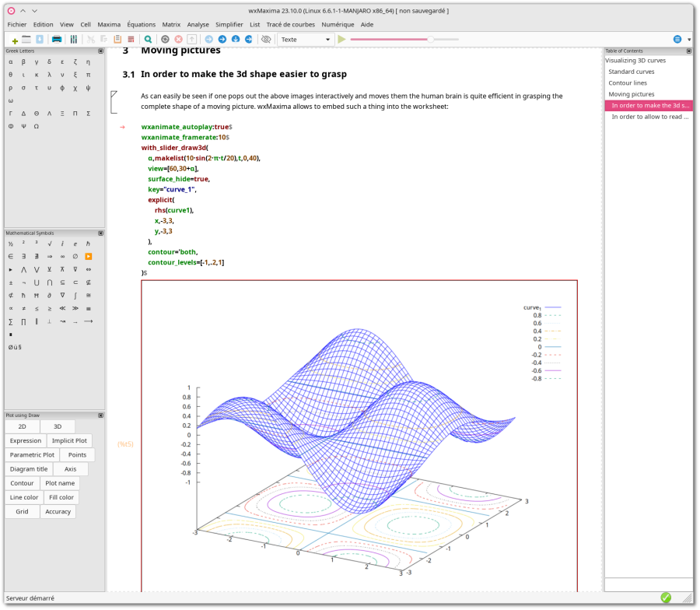The image size is (700, 610).
Task: Insert a new cell using the green plus icon
Action: (14, 39)
